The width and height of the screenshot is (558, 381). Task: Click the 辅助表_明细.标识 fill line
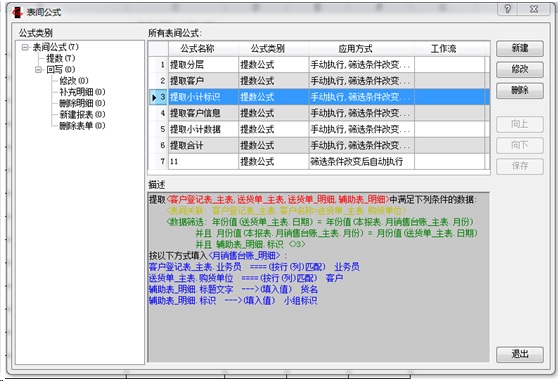pyautogui.click(x=233, y=301)
